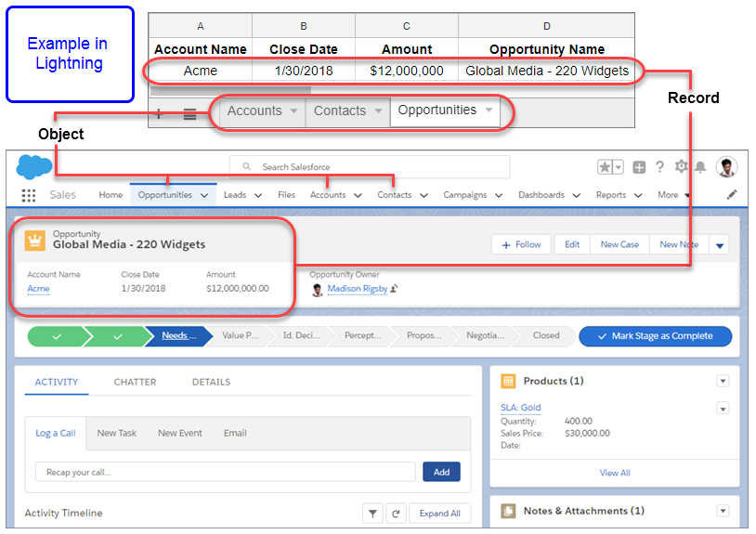The width and height of the screenshot is (756, 534).
Task: Open the Favorites star icon
Action: point(605,167)
